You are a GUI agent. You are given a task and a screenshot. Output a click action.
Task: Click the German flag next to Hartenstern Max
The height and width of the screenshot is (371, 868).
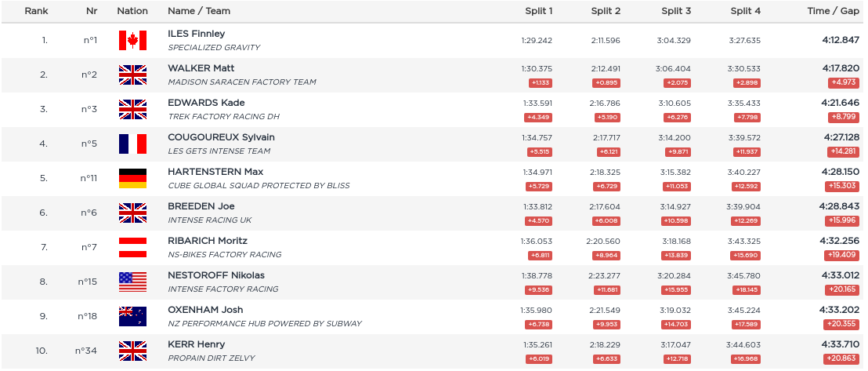click(132, 178)
